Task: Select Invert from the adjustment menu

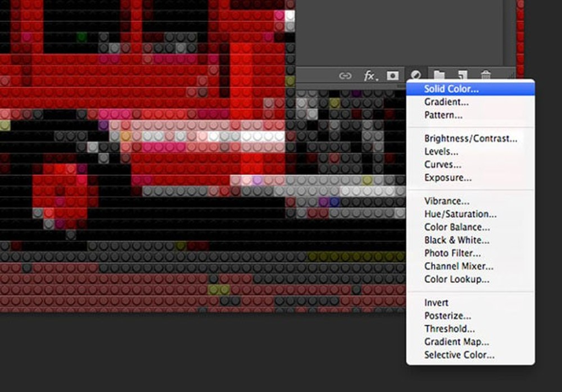Action: pos(436,302)
